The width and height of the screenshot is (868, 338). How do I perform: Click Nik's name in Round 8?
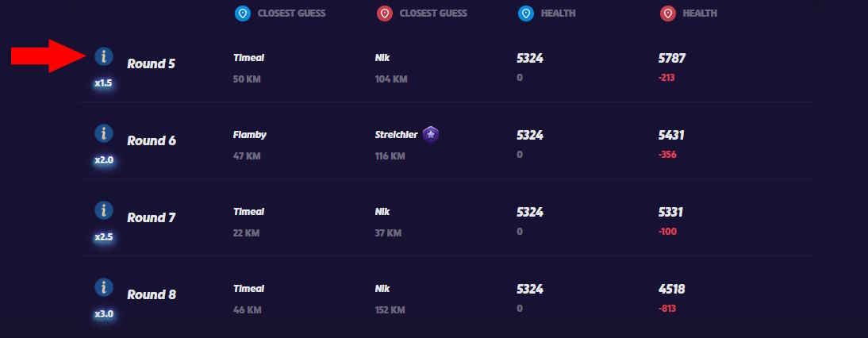tap(382, 289)
